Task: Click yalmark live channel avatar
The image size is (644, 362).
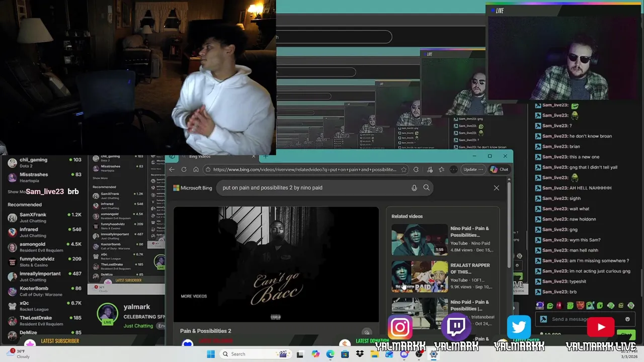Action: click(107, 314)
